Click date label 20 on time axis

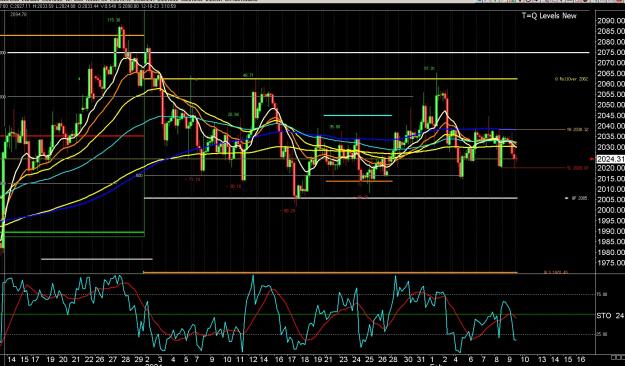(63, 359)
